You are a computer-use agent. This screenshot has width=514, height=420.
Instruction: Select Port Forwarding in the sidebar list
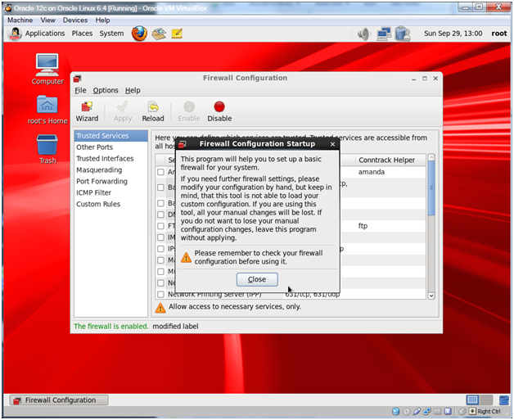click(x=101, y=182)
